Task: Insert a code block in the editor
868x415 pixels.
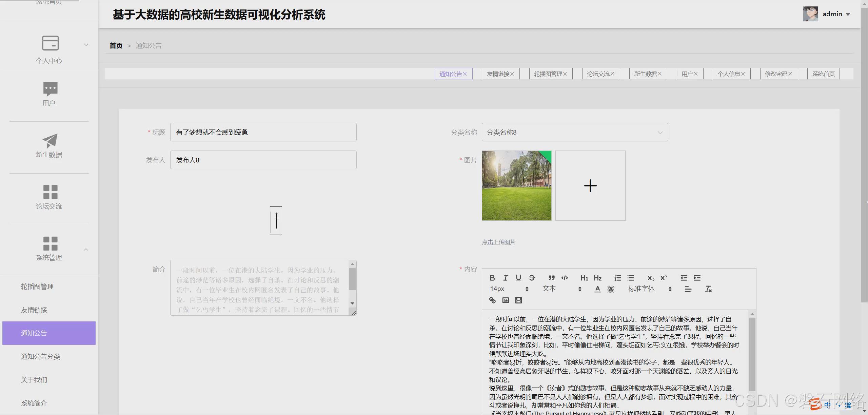Action: [x=565, y=278]
